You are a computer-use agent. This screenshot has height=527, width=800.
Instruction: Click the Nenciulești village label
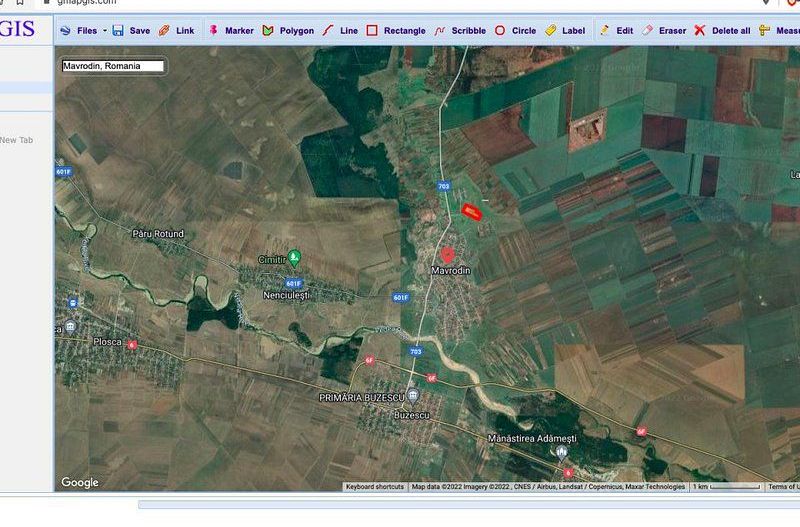(286, 295)
